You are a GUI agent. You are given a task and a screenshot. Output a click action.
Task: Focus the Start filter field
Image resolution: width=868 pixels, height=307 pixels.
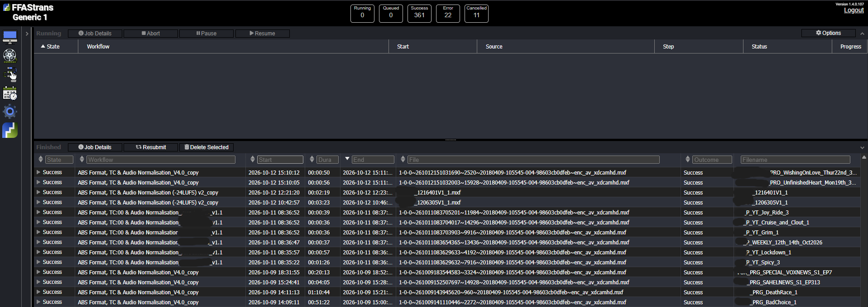click(x=280, y=160)
